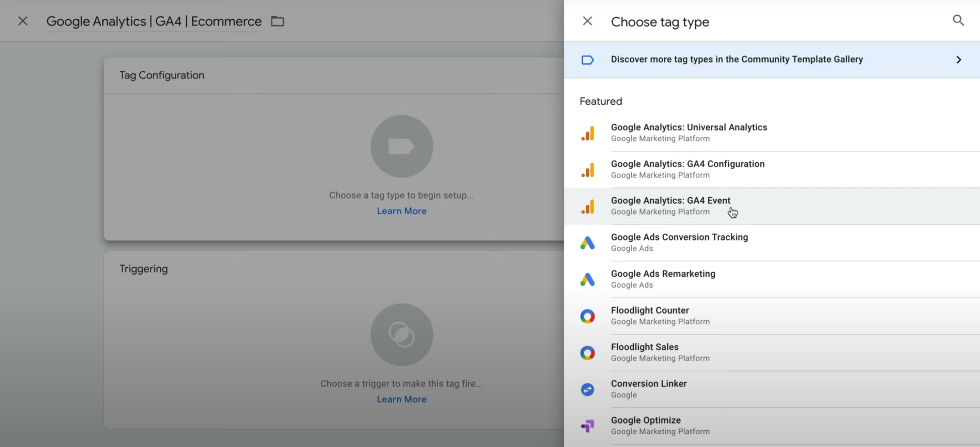The image size is (980, 447).
Task: Click the Google Optimize purple icon
Action: pos(587,426)
